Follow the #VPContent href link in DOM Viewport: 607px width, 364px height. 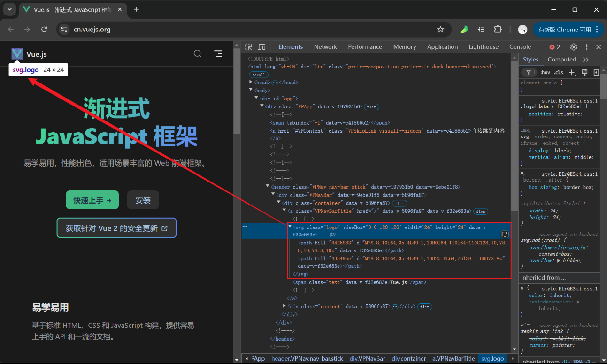click(x=309, y=131)
